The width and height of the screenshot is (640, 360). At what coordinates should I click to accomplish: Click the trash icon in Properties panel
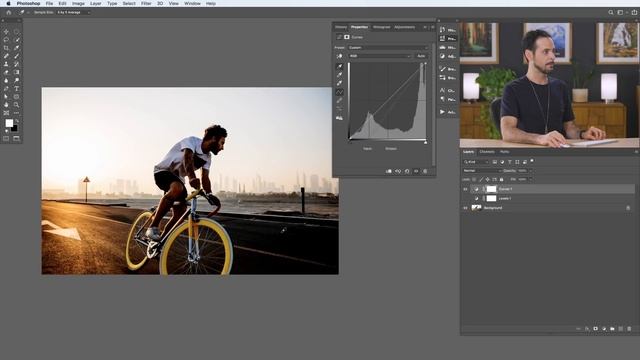click(425, 171)
